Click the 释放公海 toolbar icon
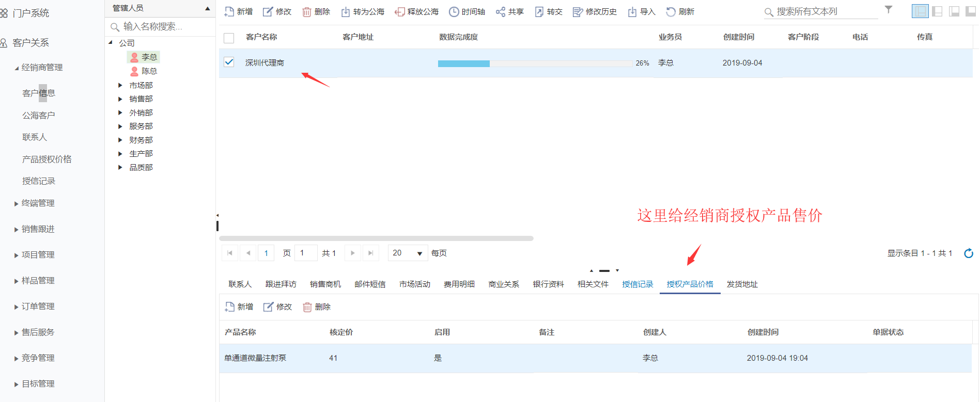This screenshot has width=980, height=402. click(399, 12)
